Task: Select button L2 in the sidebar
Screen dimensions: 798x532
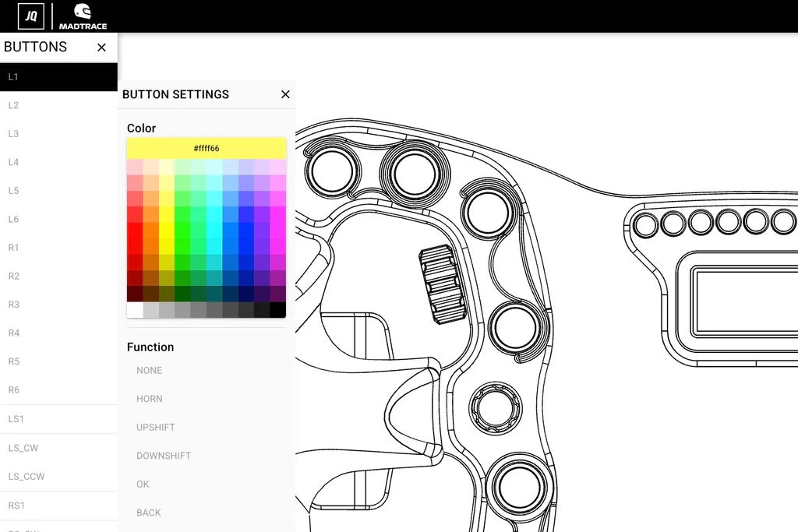Action: [x=13, y=105]
